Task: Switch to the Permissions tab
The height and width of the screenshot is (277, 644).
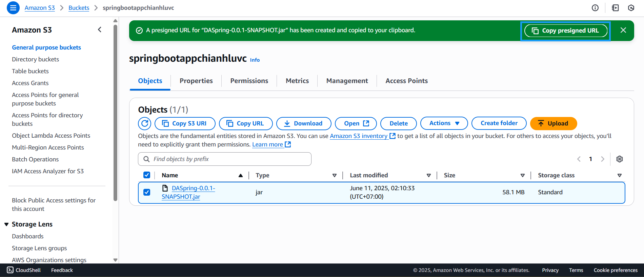Action: [249, 81]
